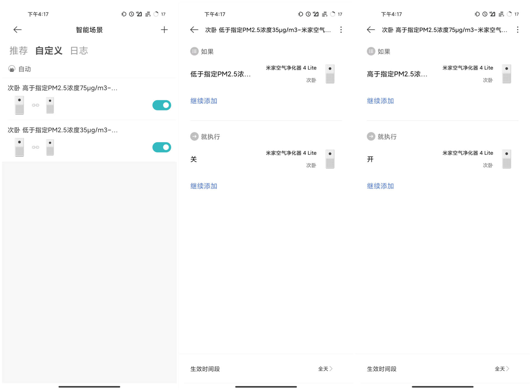Click 就执行 arrow icon in 高于75 scene
The height and width of the screenshot is (392, 532).
click(x=371, y=136)
